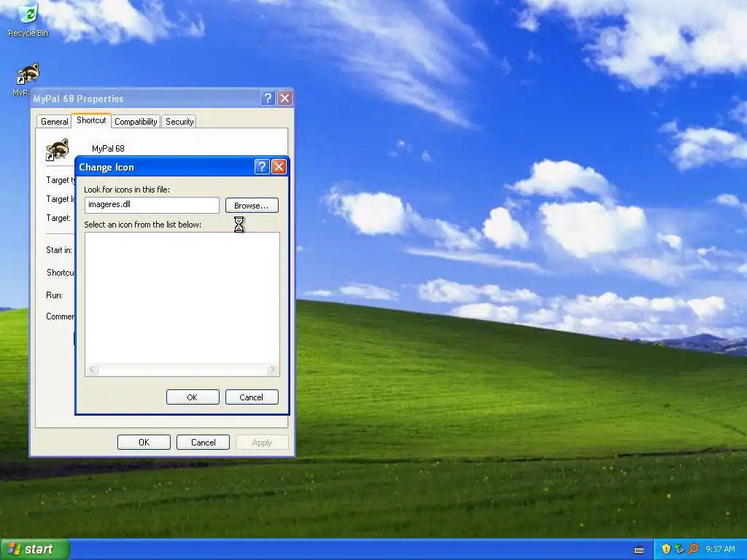Click the Apply button in Properties
Viewport: 747px width, 560px height.
(x=262, y=443)
